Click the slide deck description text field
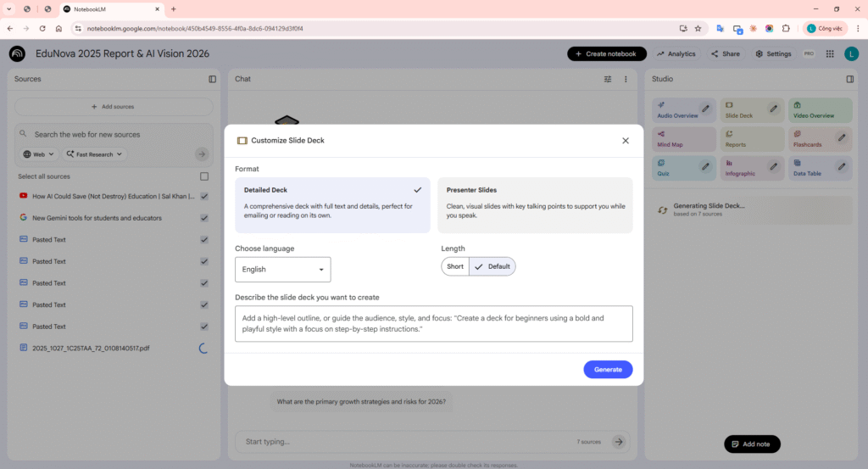 [x=433, y=324]
